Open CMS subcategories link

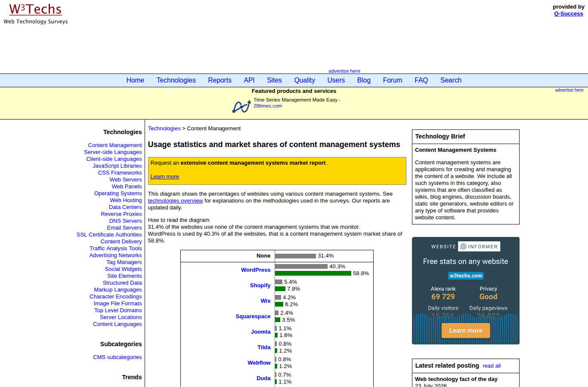tap(117, 357)
